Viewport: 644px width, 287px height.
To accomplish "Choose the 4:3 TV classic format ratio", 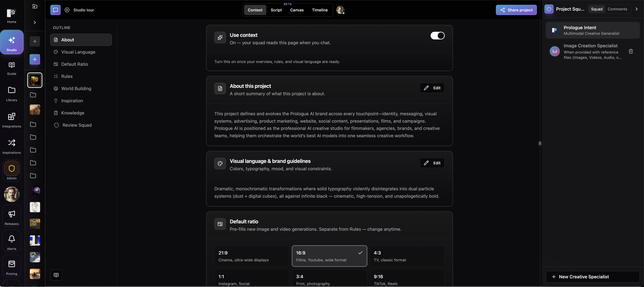I will point(407,256).
